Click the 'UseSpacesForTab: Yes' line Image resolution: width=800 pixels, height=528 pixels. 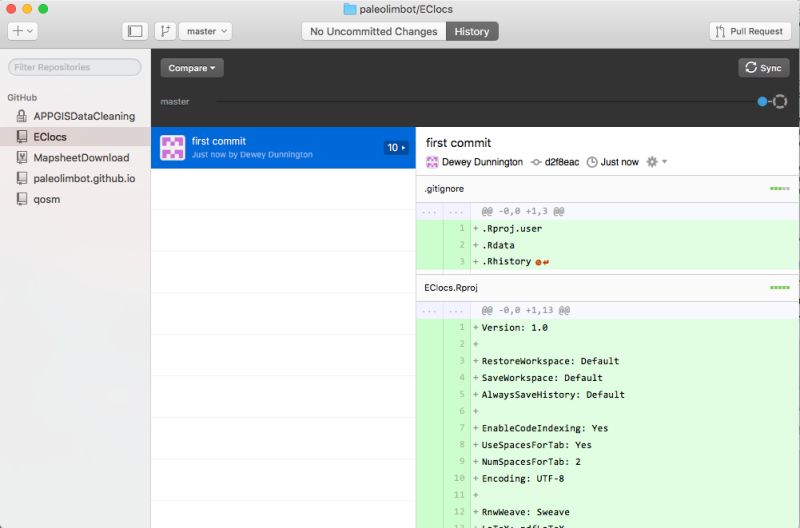(608, 445)
